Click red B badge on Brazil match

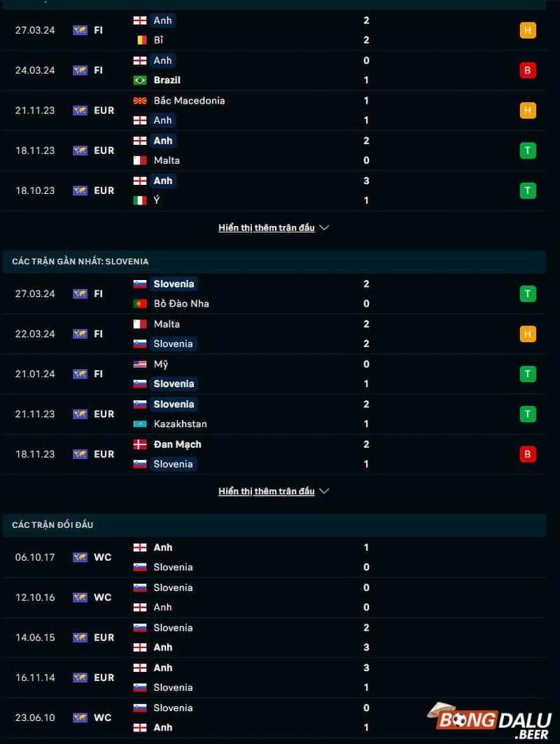528,70
